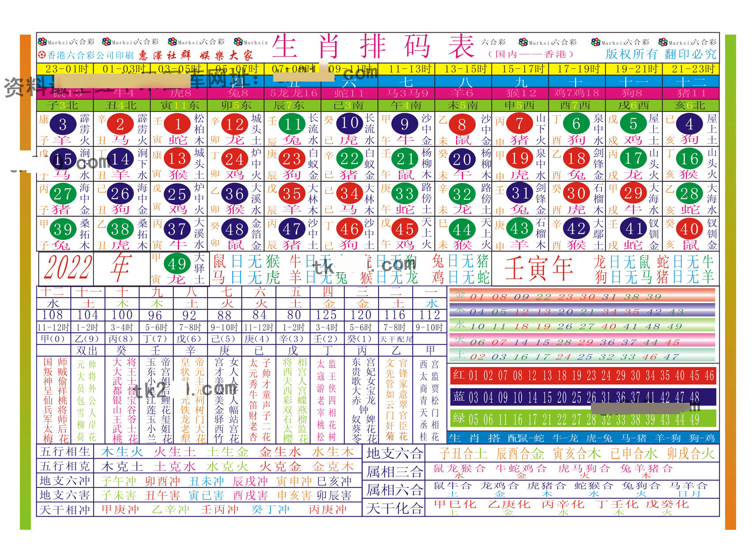Click the 甲庚冲 text
This screenshot has width=756, height=547.
120,510
